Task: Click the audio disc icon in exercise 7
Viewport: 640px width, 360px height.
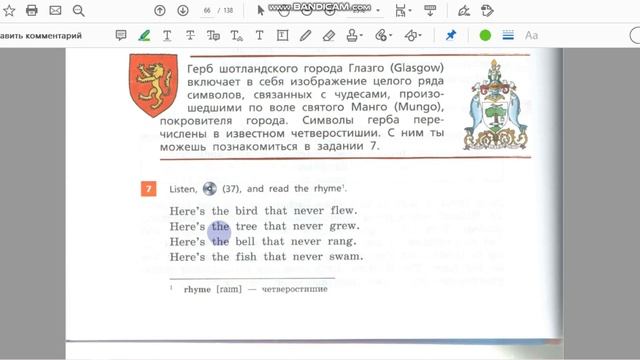Action: coord(209,189)
